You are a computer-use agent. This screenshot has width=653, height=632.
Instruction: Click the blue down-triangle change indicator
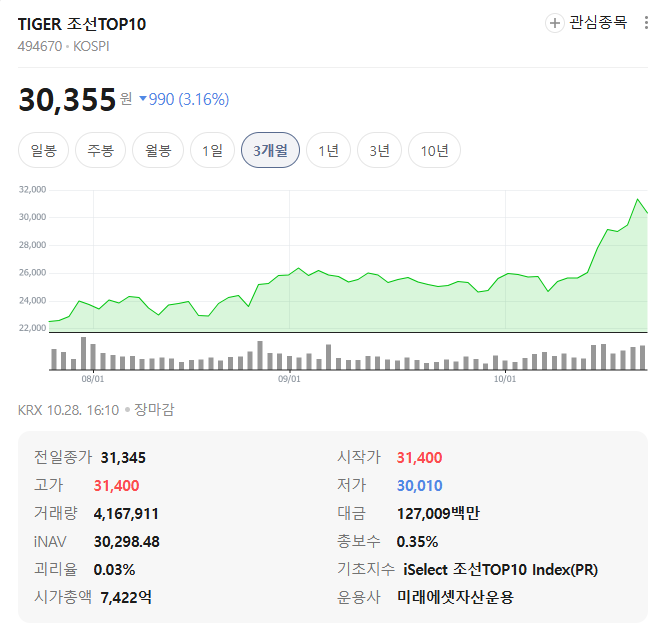143,99
